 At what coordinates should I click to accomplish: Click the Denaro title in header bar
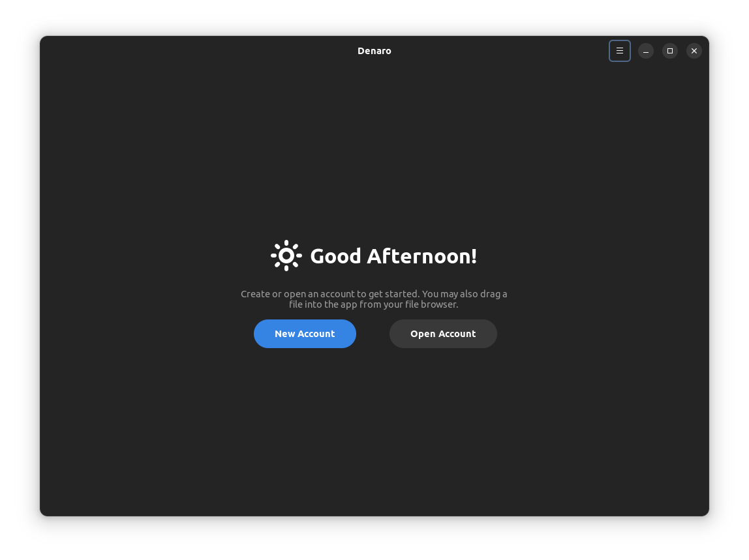374,51
